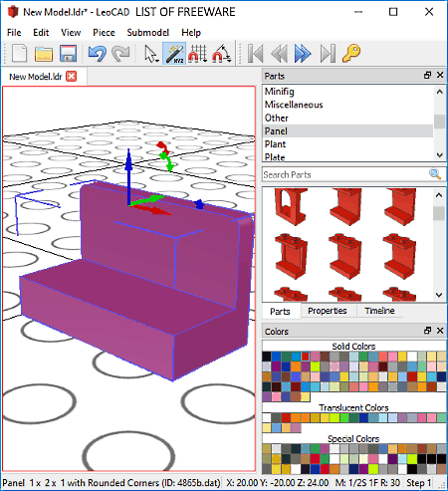Select second-row left panel part thumbnail
The width and height of the screenshot is (448, 491).
(x=291, y=256)
